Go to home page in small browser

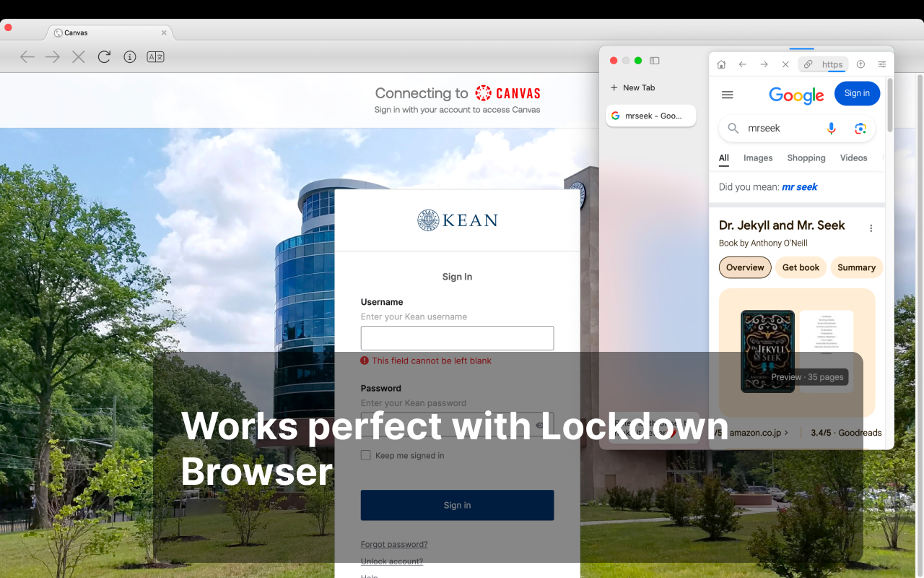[x=721, y=64]
